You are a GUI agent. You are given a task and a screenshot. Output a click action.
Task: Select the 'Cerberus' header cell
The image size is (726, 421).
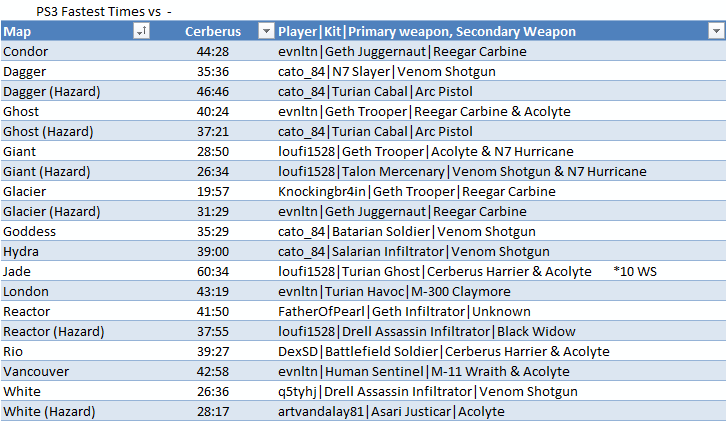coord(213,31)
